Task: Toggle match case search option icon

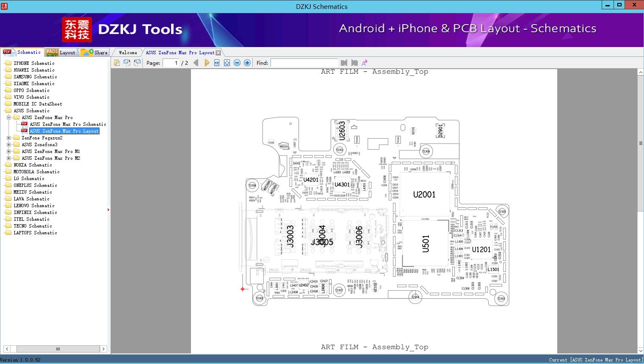Action: pos(364,63)
